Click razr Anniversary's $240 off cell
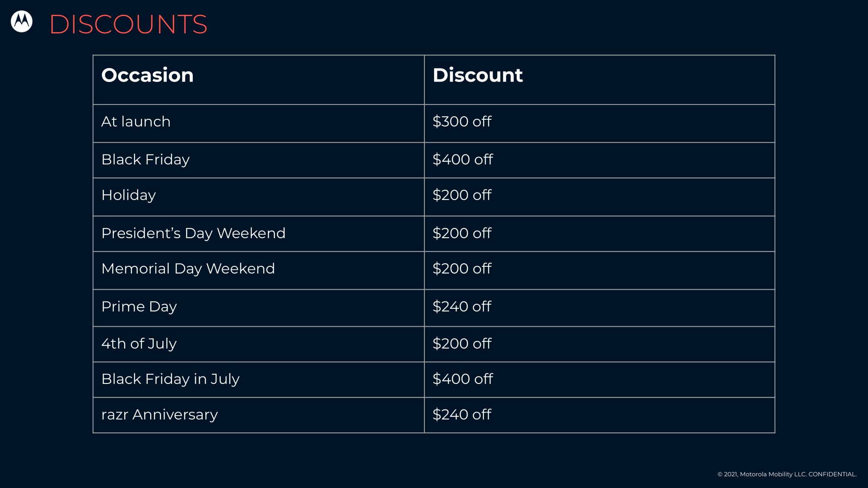The height and width of the screenshot is (488, 868). 599,416
